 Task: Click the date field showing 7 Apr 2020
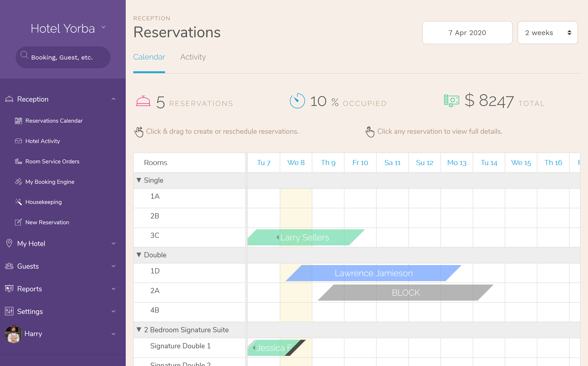pyautogui.click(x=467, y=32)
